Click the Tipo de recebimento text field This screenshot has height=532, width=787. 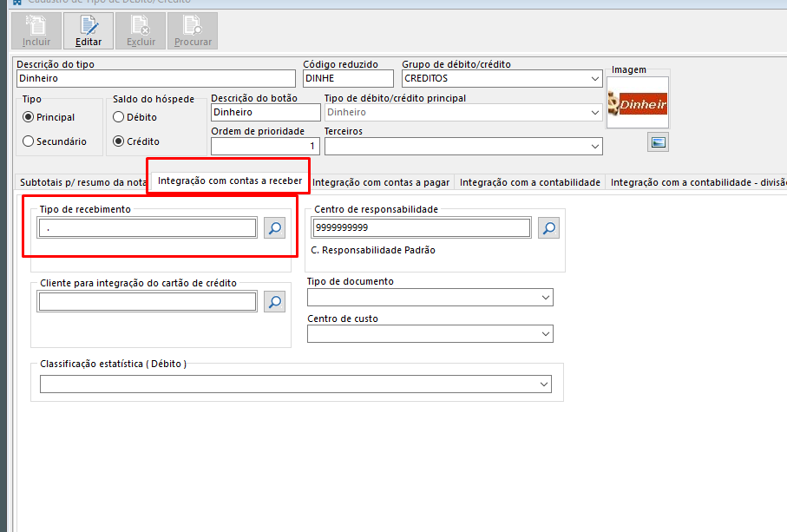pos(147,228)
